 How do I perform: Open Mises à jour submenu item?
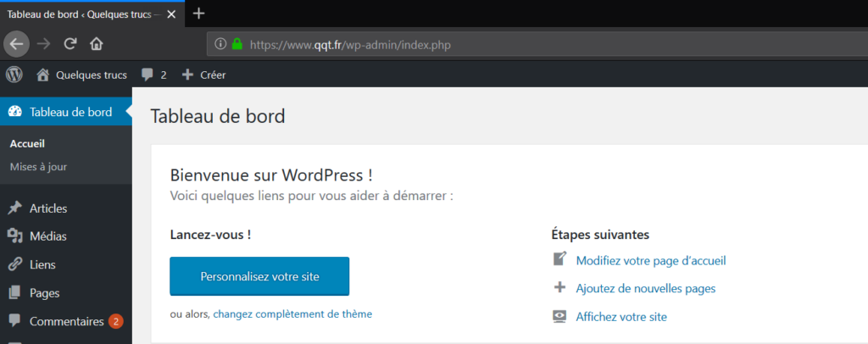coord(38,167)
